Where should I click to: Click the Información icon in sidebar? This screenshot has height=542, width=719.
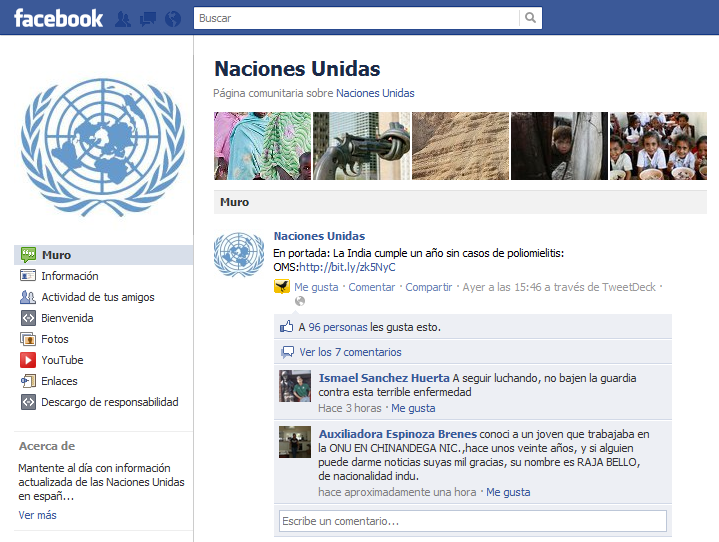click(x=28, y=276)
